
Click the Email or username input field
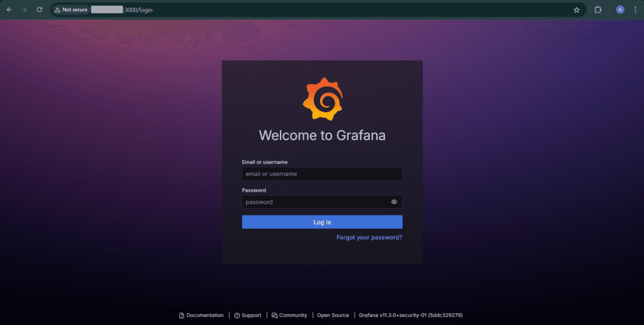(x=322, y=174)
